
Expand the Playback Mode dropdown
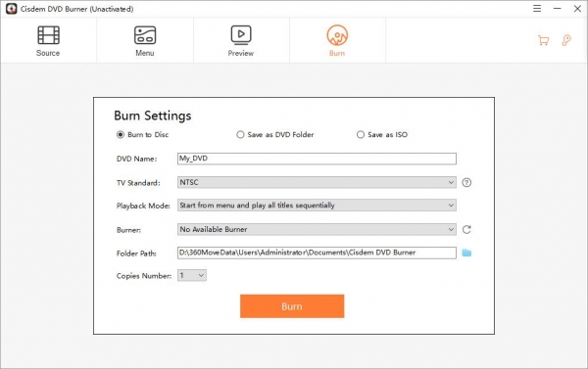click(317, 206)
